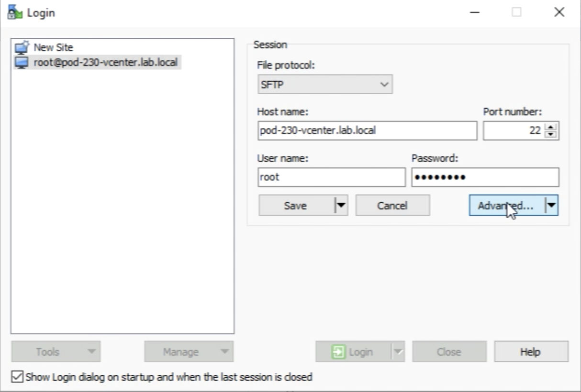The height and width of the screenshot is (392, 581).
Task: Click the Help button
Action: click(x=531, y=352)
